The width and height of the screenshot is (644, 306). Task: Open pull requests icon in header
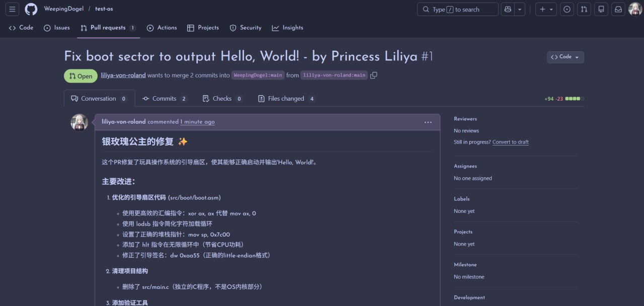[584, 9]
